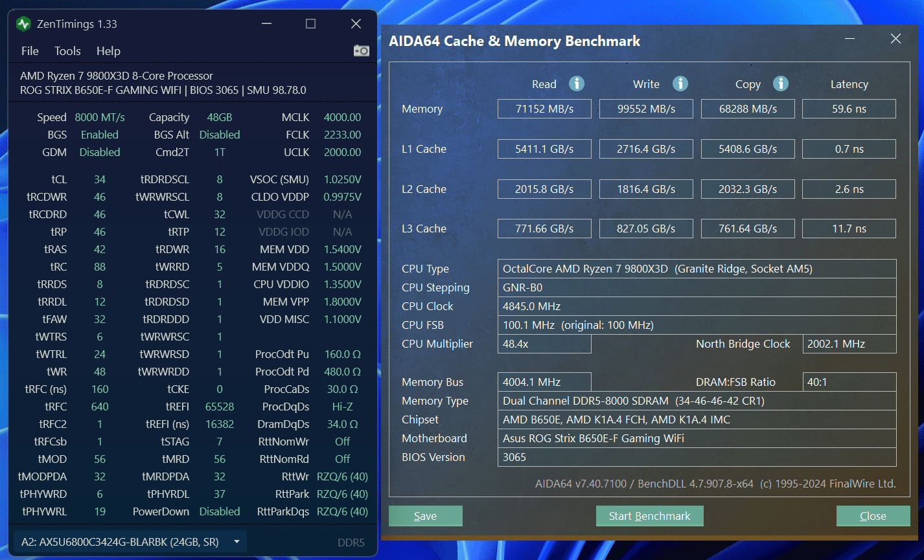The image size is (924, 560).
Task: Minimize the ZenTimings window
Action: click(x=267, y=24)
